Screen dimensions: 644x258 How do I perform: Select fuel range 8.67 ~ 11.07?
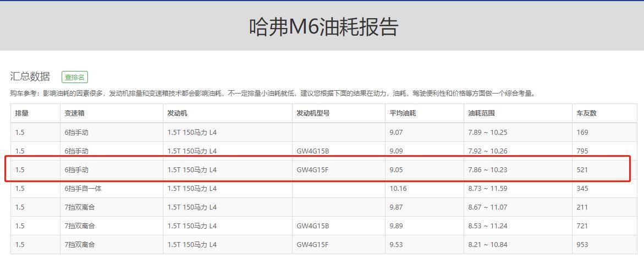[x=488, y=207]
